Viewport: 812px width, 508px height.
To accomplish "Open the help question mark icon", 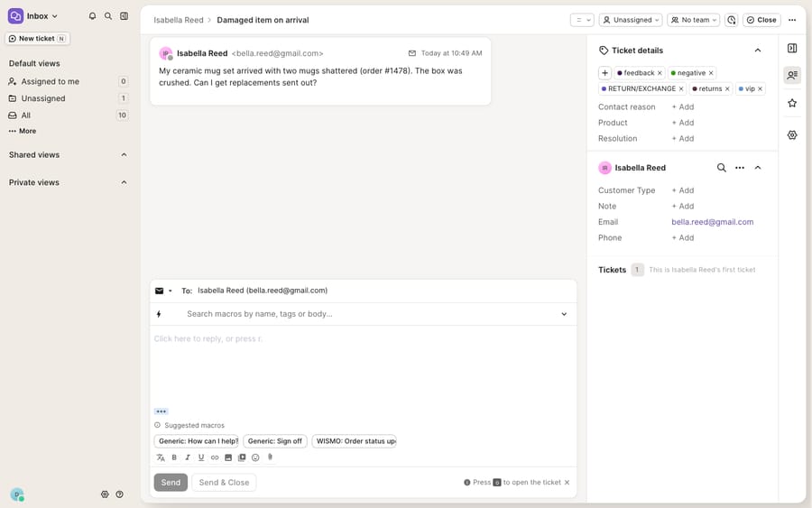I will pos(120,494).
